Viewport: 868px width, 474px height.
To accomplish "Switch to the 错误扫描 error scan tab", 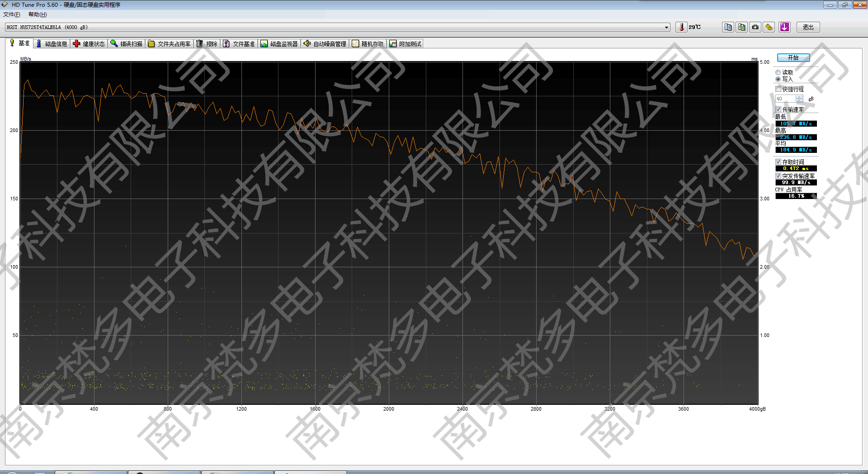I will pos(127,44).
